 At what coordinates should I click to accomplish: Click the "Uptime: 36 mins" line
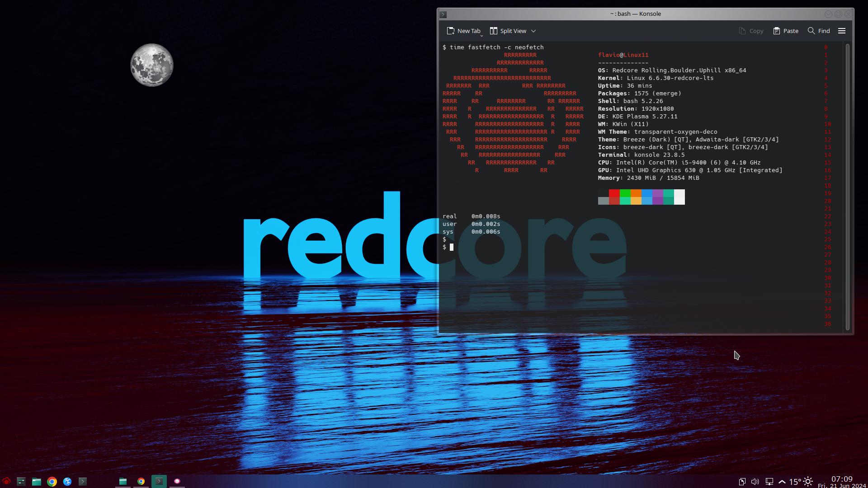click(x=625, y=85)
